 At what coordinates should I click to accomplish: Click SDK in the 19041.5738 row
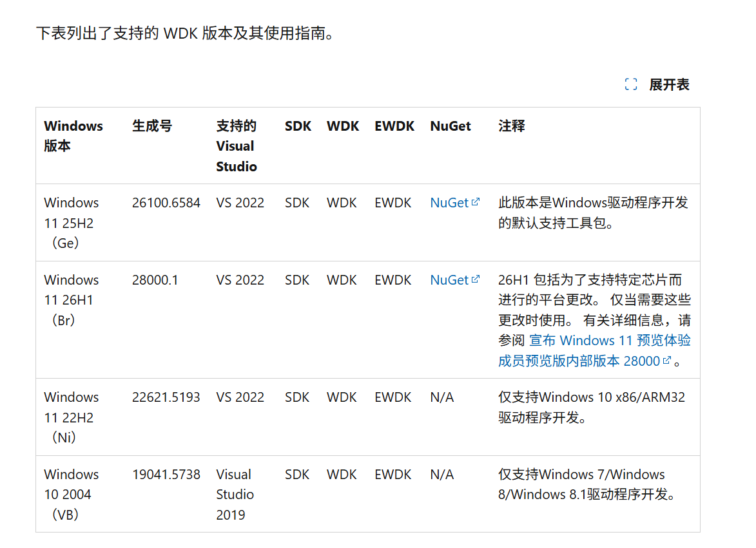297,475
